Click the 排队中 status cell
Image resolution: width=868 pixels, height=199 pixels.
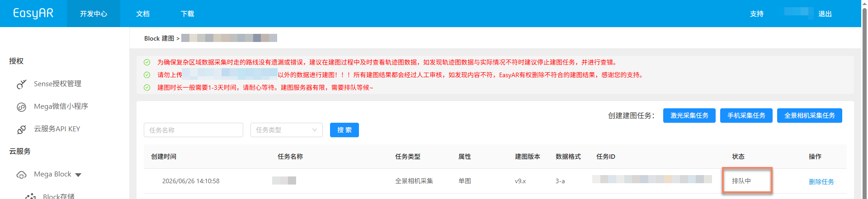coord(741,181)
